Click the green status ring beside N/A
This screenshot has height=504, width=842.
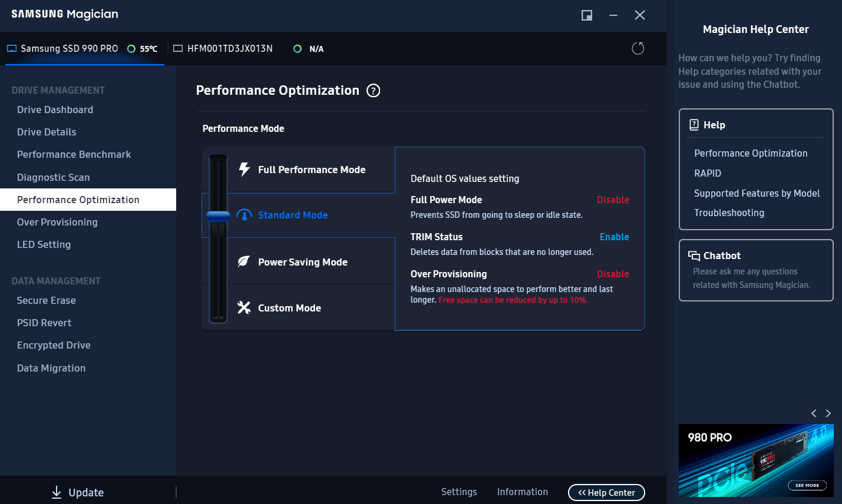point(298,49)
